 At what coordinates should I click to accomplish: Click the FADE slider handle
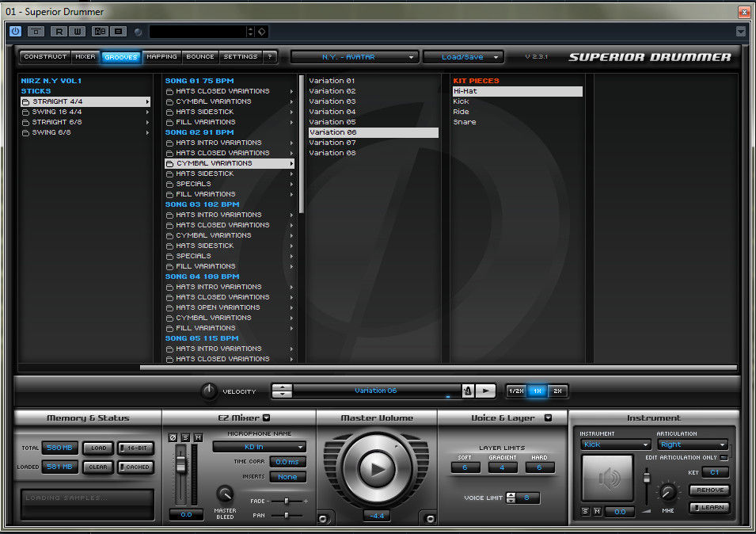tap(287, 502)
